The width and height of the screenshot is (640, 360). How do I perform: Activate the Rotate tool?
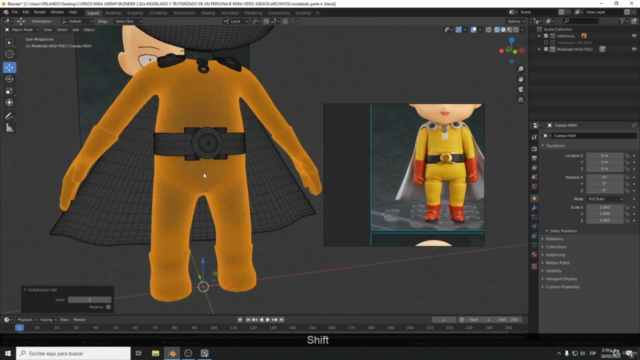(x=9, y=79)
